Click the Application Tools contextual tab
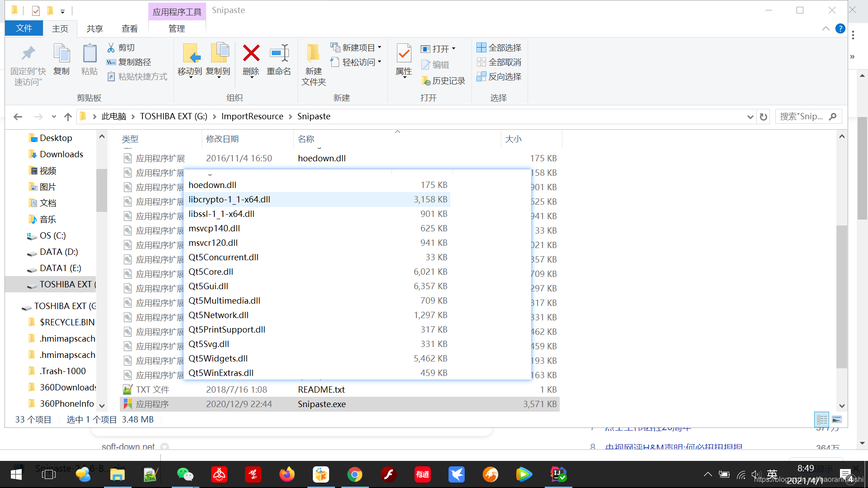 point(177,12)
